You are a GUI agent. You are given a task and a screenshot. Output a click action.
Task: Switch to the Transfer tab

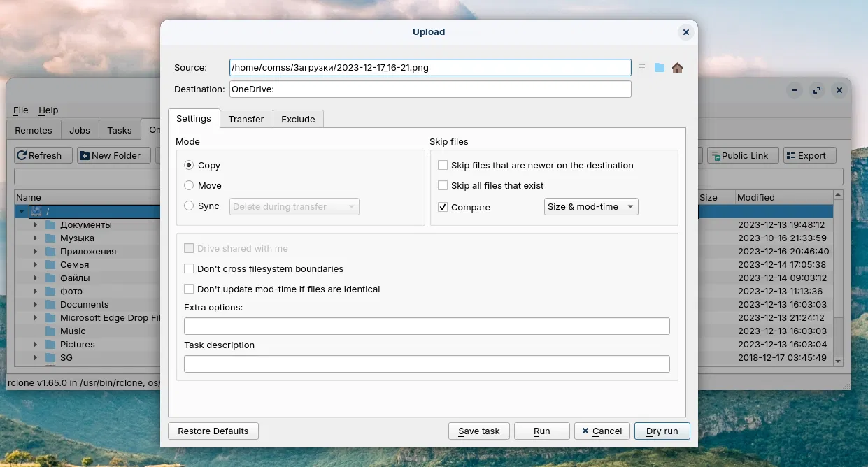tap(246, 119)
